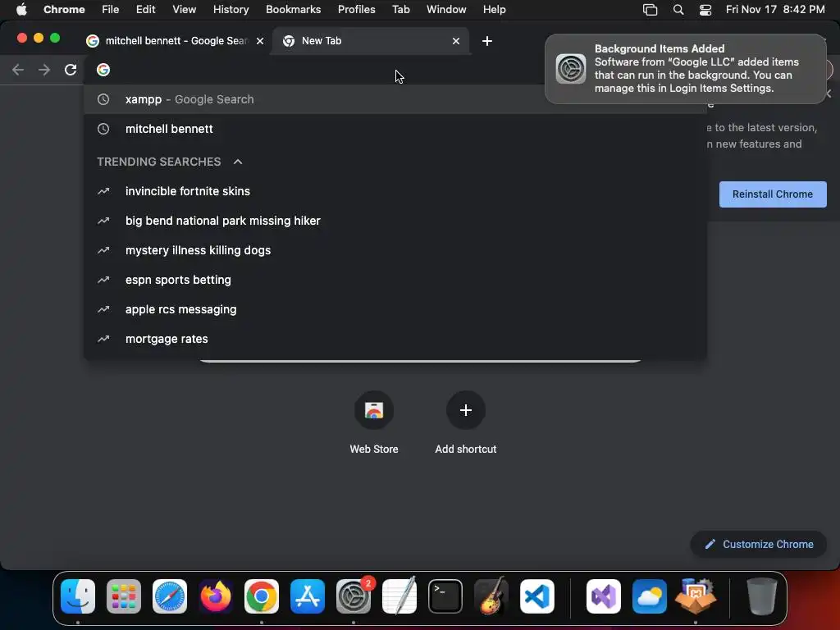Reload the current page
This screenshot has height=630, width=840.
71,70
